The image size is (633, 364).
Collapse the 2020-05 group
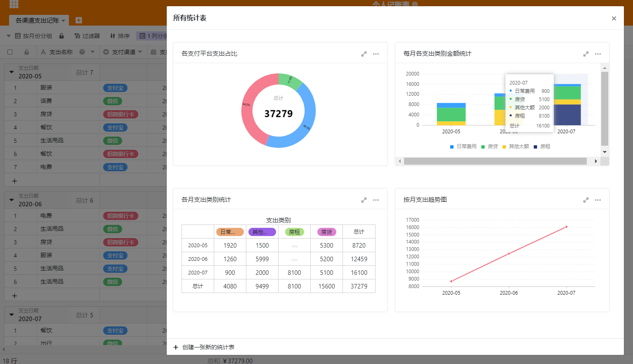click(x=12, y=72)
